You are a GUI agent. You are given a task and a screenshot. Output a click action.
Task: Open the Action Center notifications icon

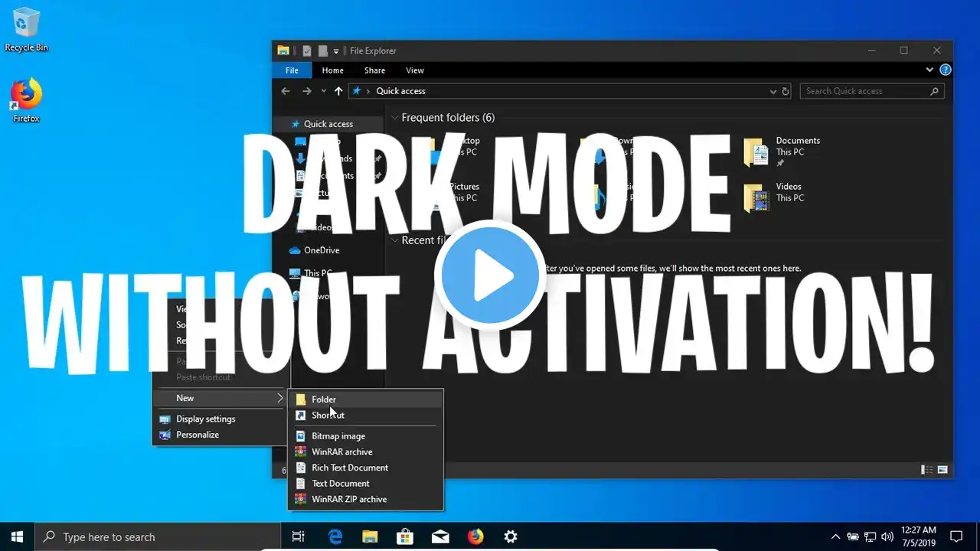pyautogui.click(x=956, y=536)
